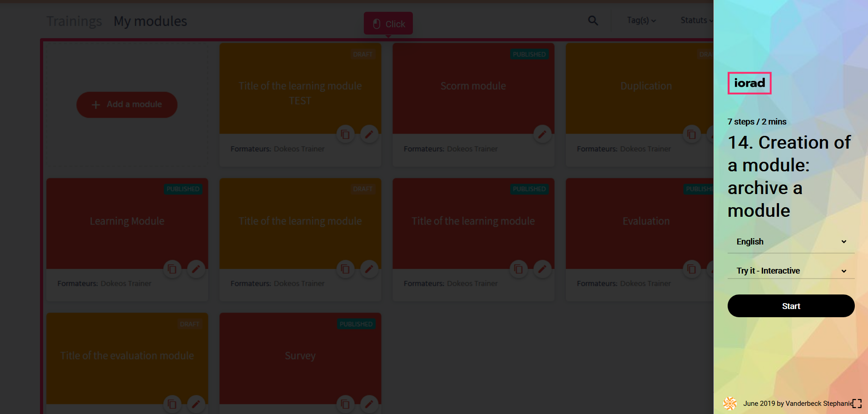
Task: Open the 'Try it - Interactive' mode dropdown
Action: click(791, 271)
